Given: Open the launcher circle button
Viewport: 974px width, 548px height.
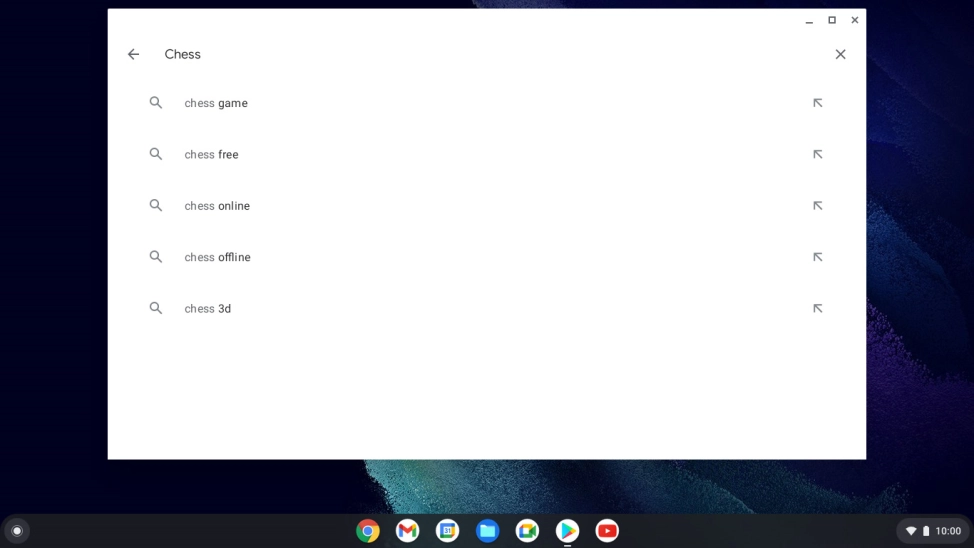Looking at the screenshot, I should [x=17, y=531].
